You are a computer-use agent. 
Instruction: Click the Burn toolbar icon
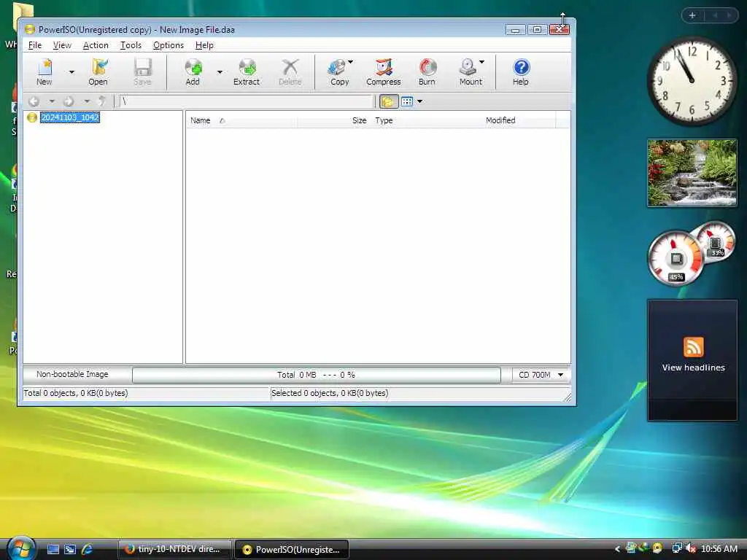click(x=427, y=72)
